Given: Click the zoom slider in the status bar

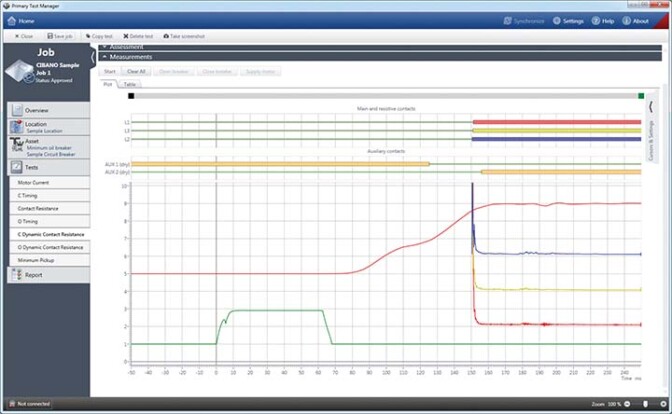Looking at the screenshot, I should [x=645, y=404].
